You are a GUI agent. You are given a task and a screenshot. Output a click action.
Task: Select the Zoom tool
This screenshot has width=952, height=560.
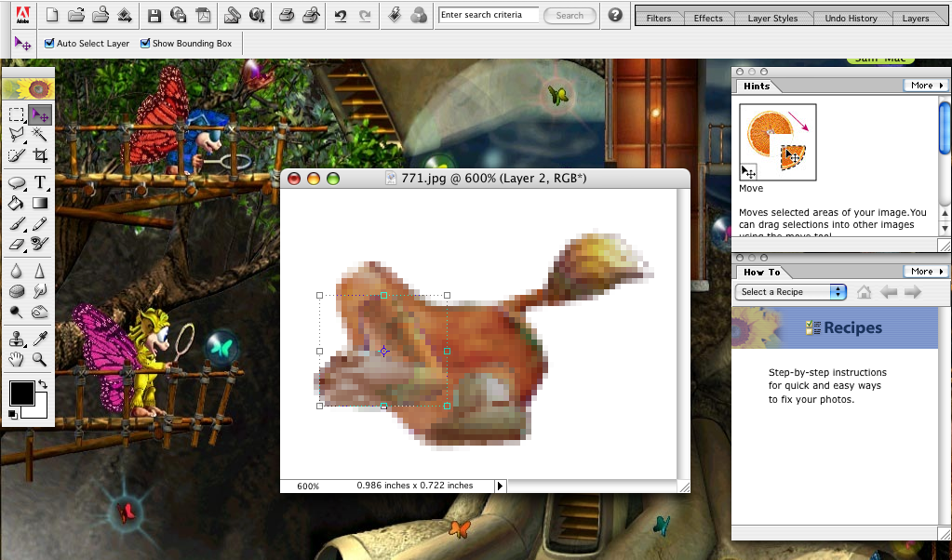(x=40, y=359)
